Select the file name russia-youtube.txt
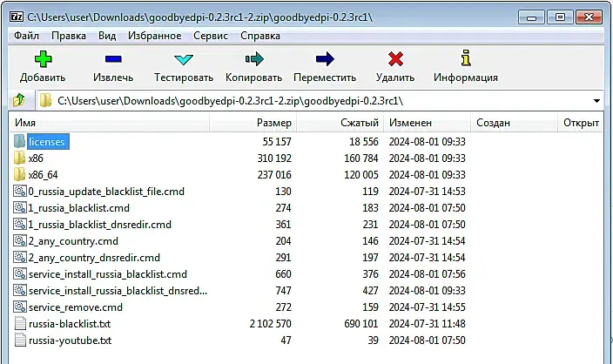 (70, 340)
